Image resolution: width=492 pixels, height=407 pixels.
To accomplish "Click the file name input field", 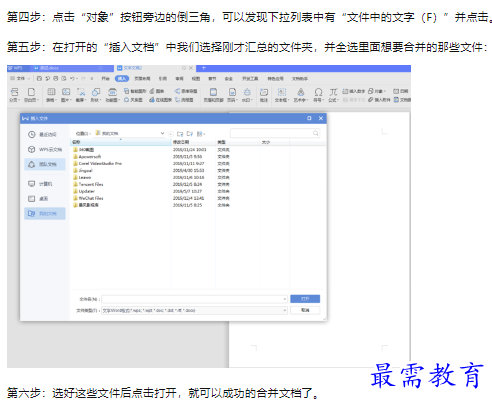I will click(x=194, y=299).
